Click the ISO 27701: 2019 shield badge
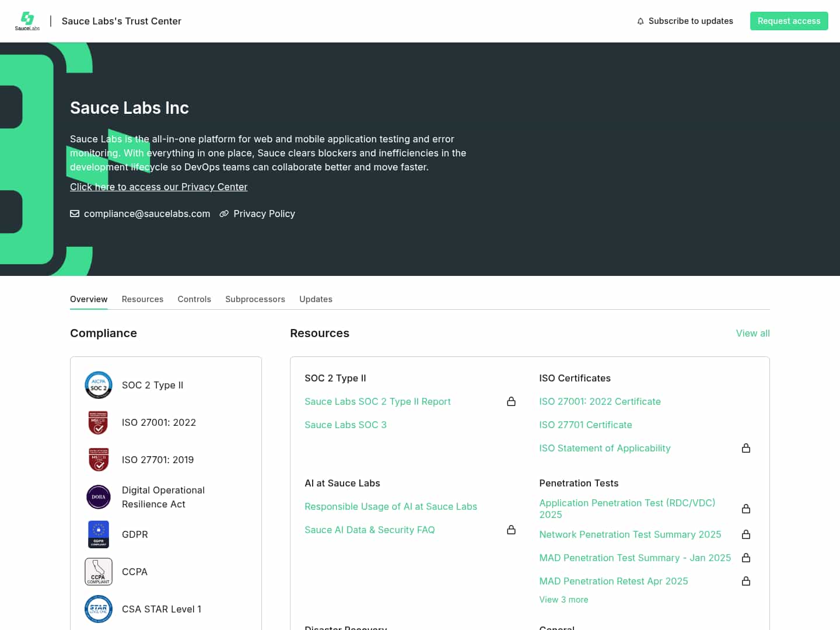This screenshot has width=840, height=630. tap(98, 460)
